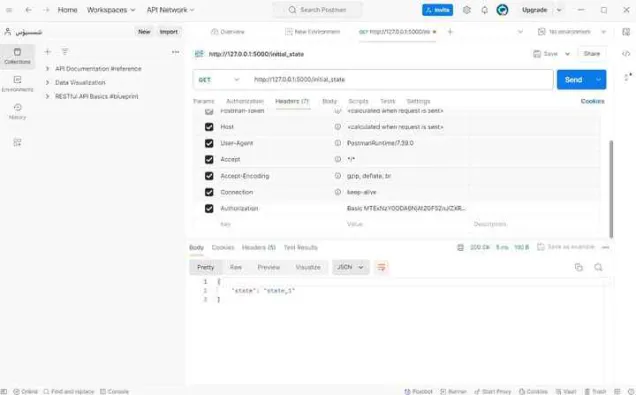The height and width of the screenshot is (395, 636).
Task: Open the code snippet icon
Action: coord(626,54)
